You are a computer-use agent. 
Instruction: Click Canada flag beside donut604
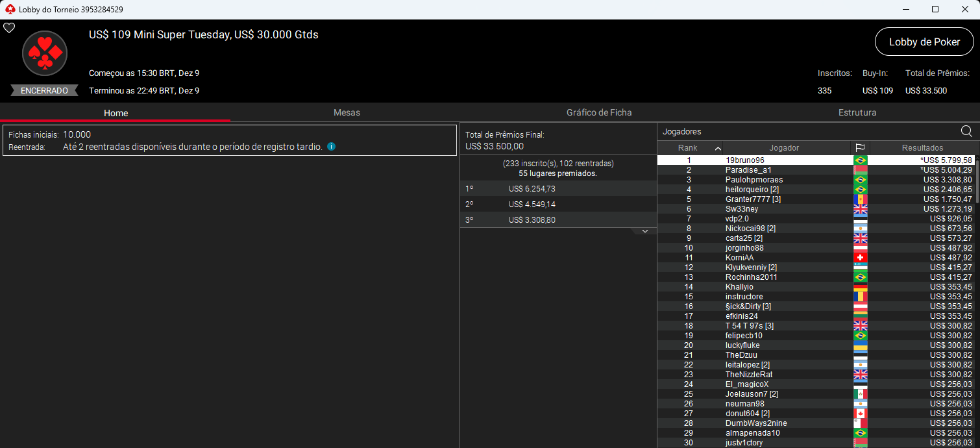[x=861, y=414]
